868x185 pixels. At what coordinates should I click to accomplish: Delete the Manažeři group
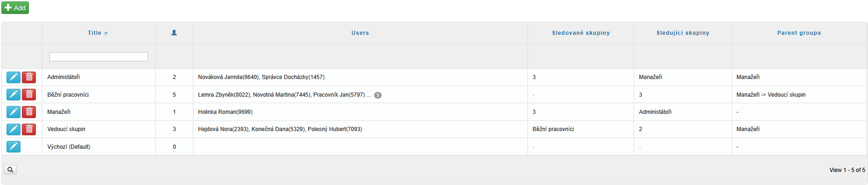click(x=29, y=112)
